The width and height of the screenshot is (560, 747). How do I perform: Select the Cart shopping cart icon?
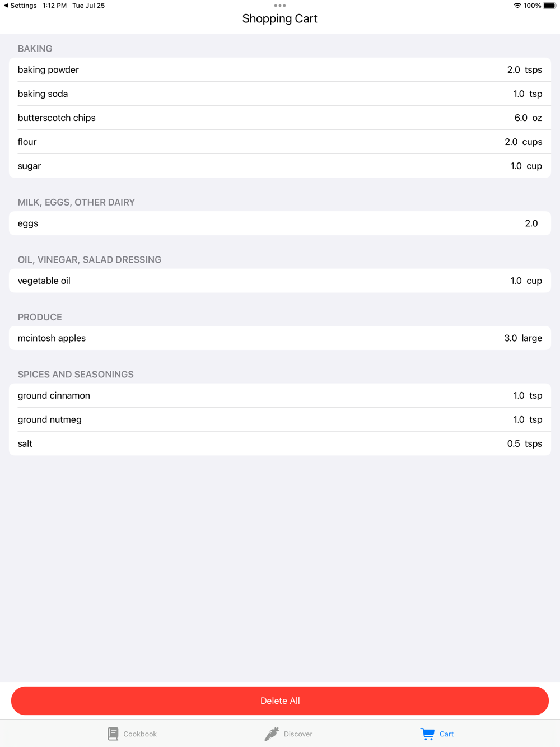(x=427, y=734)
